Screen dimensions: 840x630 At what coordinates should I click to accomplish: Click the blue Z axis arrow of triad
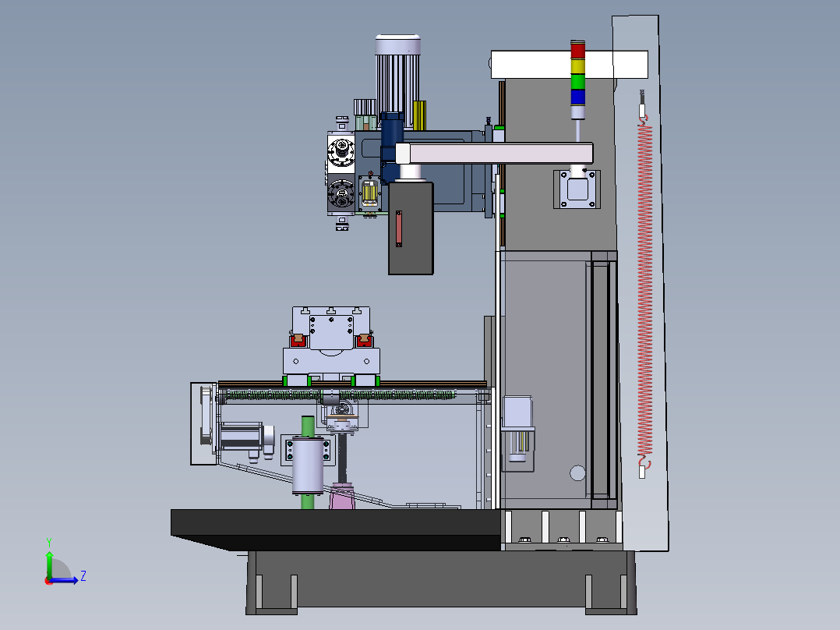[65, 580]
